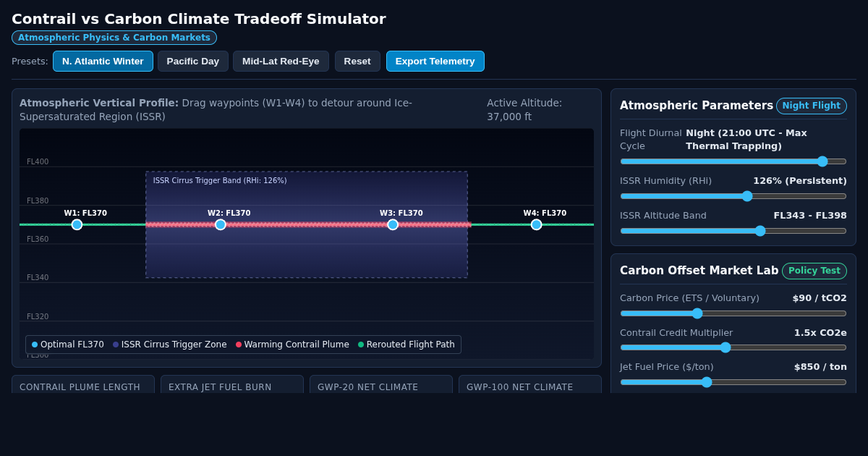The width and height of the screenshot is (868, 456).
Task: Click the W4: FL370 waypoint label
Action: pyautogui.click(x=545, y=214)
